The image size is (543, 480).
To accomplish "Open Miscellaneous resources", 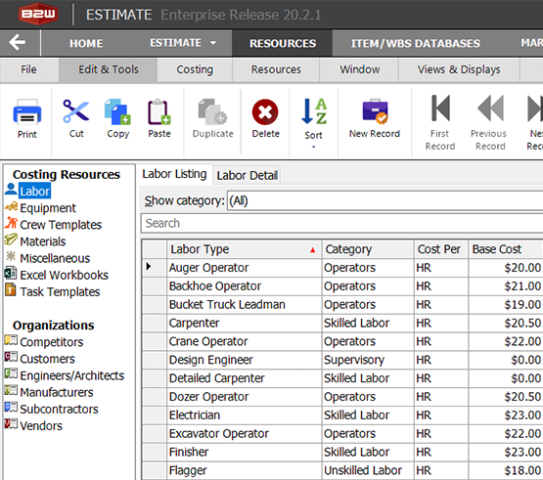I will coord(55,258).
